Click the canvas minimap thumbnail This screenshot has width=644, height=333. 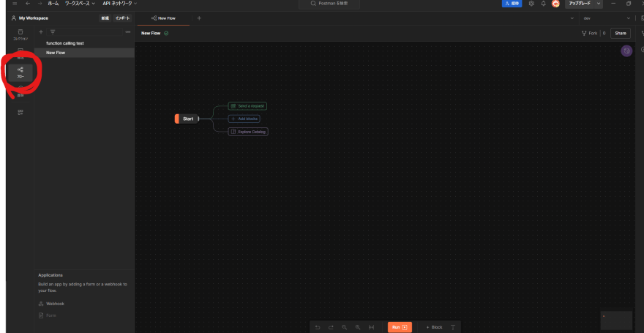pyautogui.click(x=616, y=321)
